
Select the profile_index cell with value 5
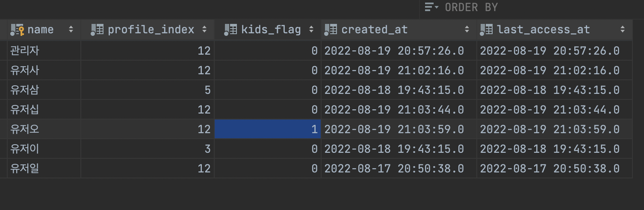tap(148, 90)
